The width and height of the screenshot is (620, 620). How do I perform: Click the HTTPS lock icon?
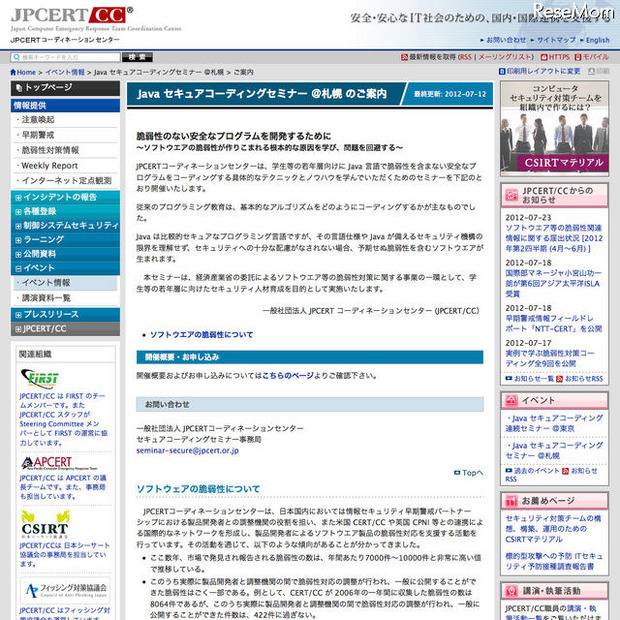pyautogui.click(x=544, y=57)
